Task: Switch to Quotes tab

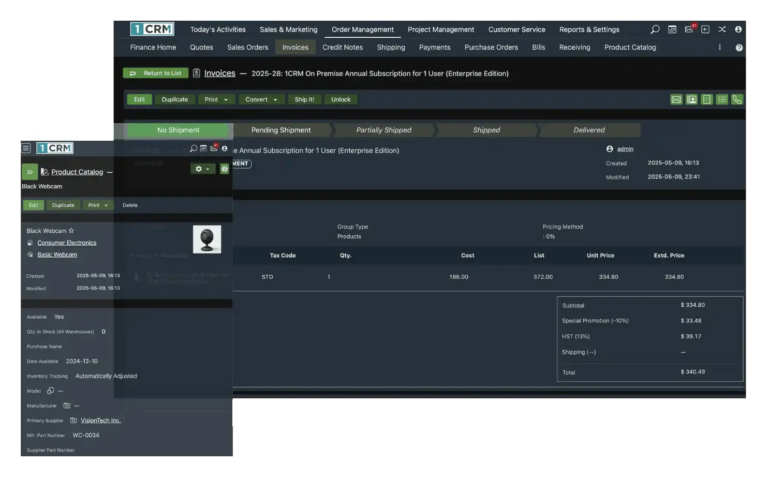Action: (x=201, y=48)
